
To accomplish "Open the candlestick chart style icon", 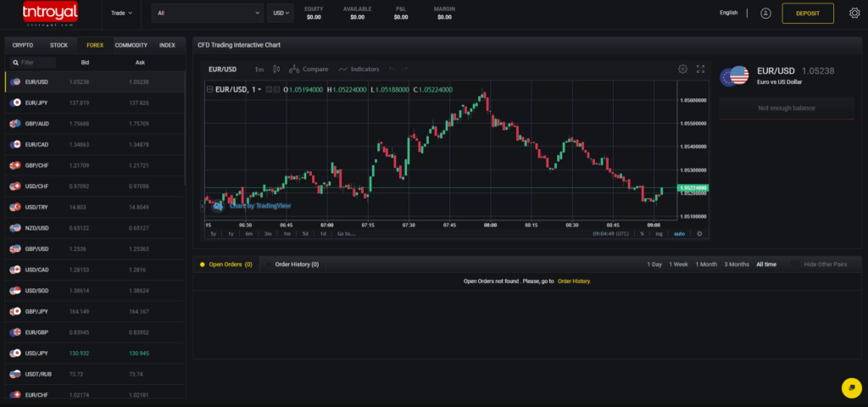I will point(276,69).
